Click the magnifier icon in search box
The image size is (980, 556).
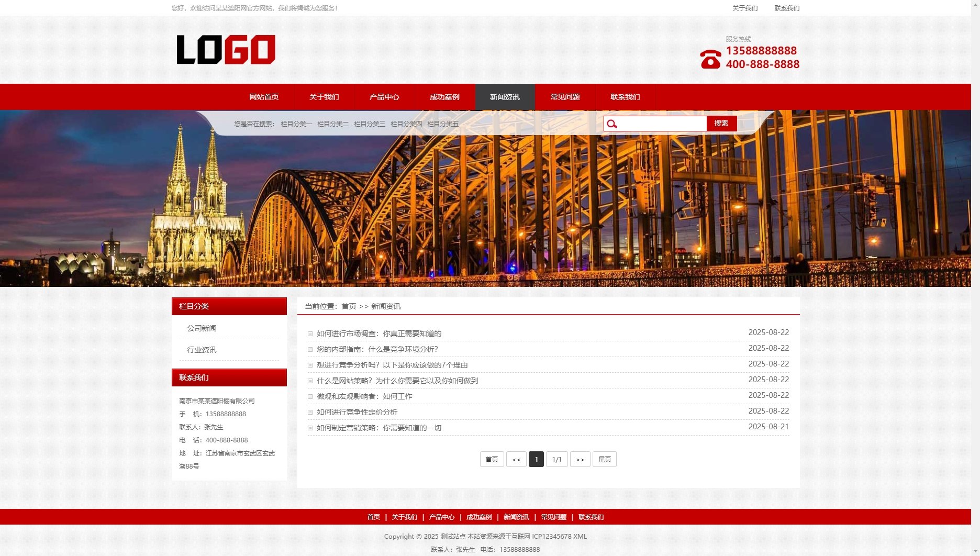click(x=612, y=124)
